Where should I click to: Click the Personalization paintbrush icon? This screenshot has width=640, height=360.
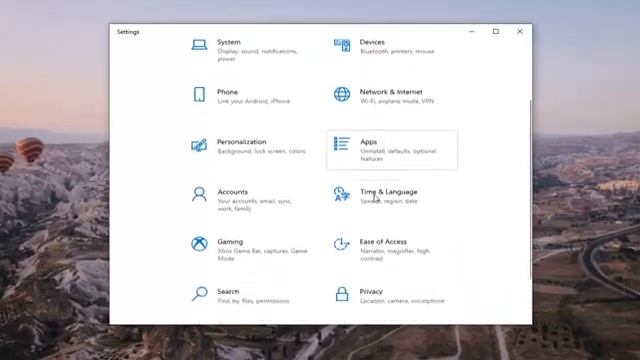click(x=199, y=145)
